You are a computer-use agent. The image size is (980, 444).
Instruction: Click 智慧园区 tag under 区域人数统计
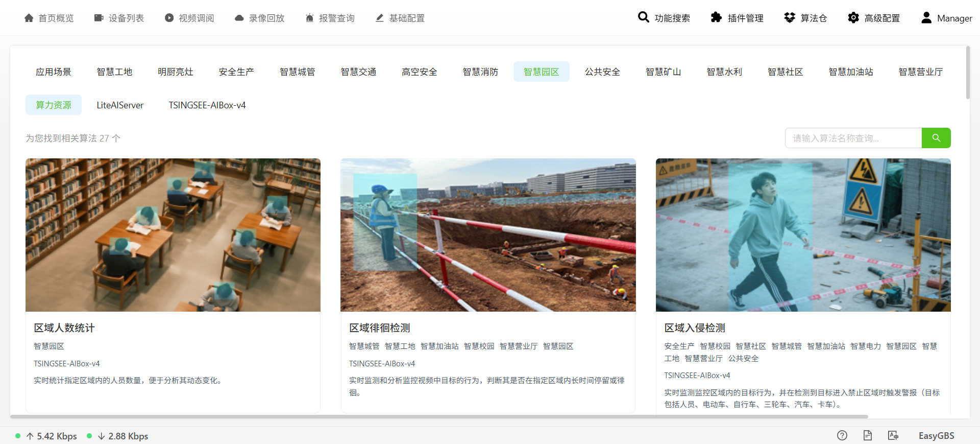coord(49,346)
